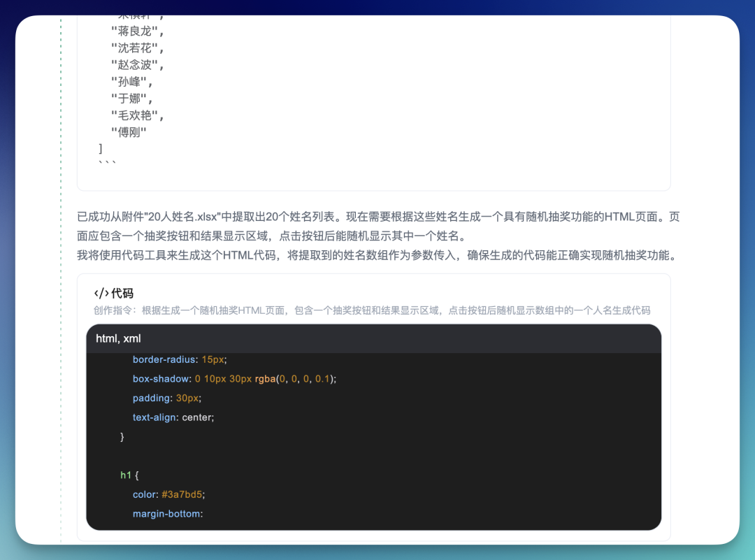Screen dimensions: 755x560
Task: Click the name "沈若花" in the list
Action: 135,48
